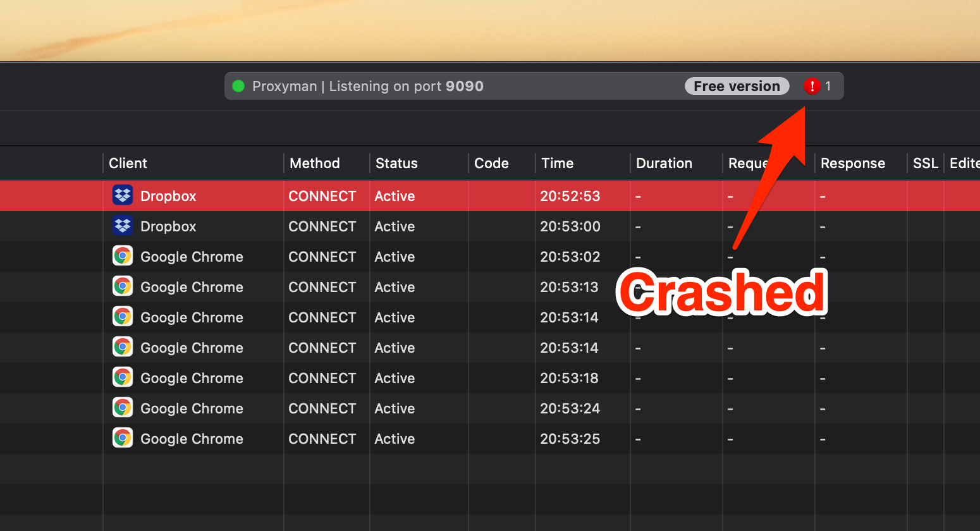Sort by the Response column header
Screen dimensions: 980x531
coord(852,163)
